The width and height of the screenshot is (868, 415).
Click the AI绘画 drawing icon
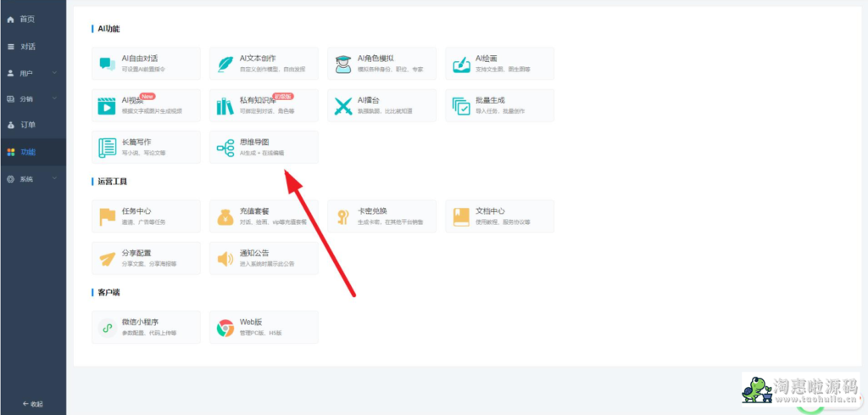pos(461,64)
